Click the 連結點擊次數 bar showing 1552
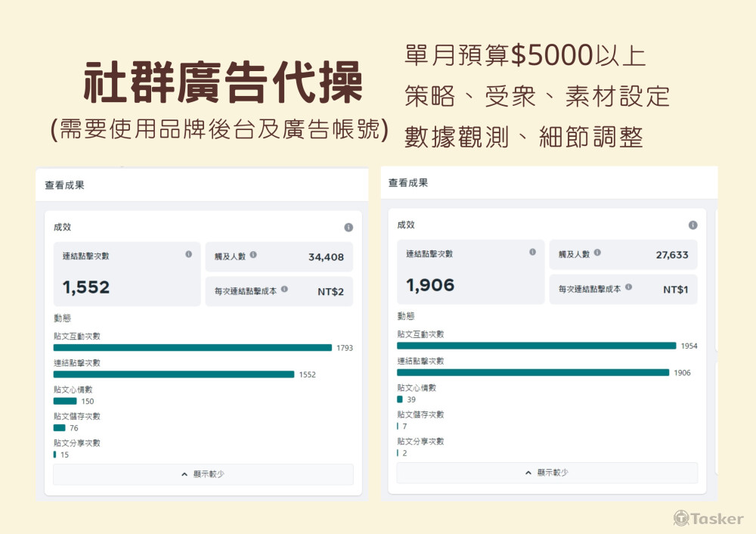756x534 pixels. click(173, 374)
